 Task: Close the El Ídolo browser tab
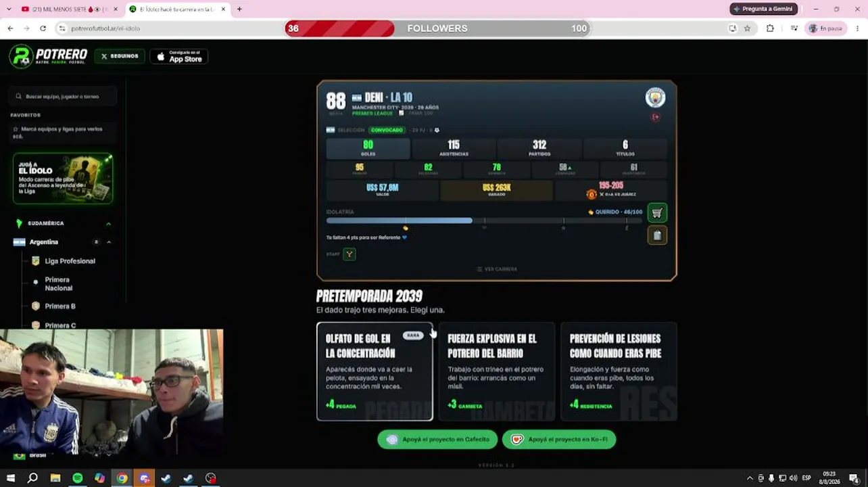[x=223, y=9]
